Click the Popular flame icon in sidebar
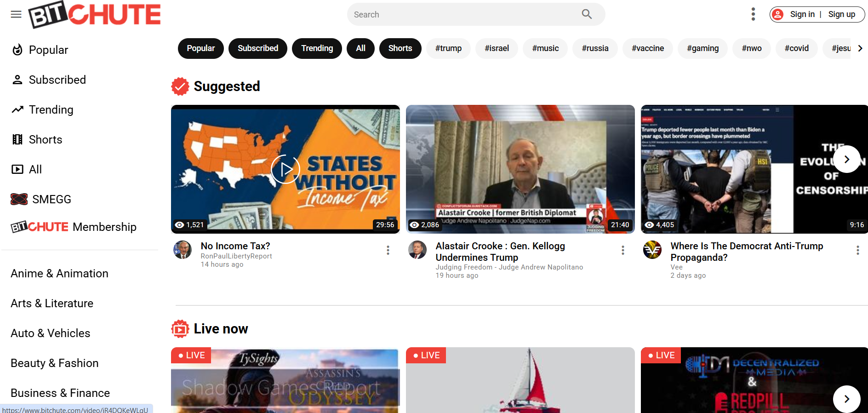The image size is (868, 413). coord(17,50)
